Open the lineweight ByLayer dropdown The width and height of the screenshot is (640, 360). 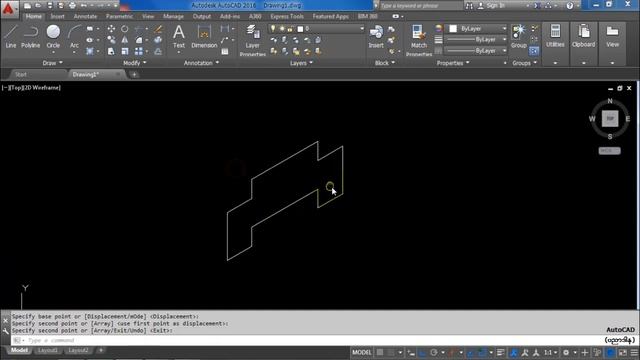476,40
